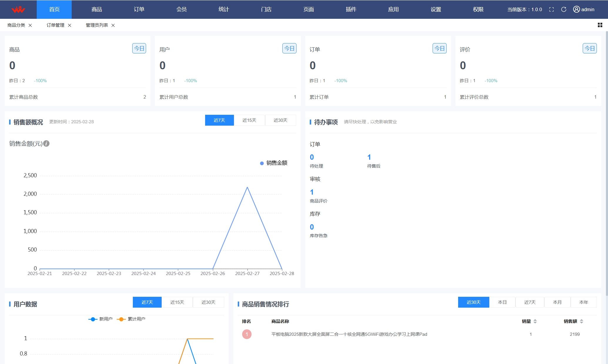This screenshot has height=364, width=608.
Task: Open the 商品 top menu
Action: point(96,9)
